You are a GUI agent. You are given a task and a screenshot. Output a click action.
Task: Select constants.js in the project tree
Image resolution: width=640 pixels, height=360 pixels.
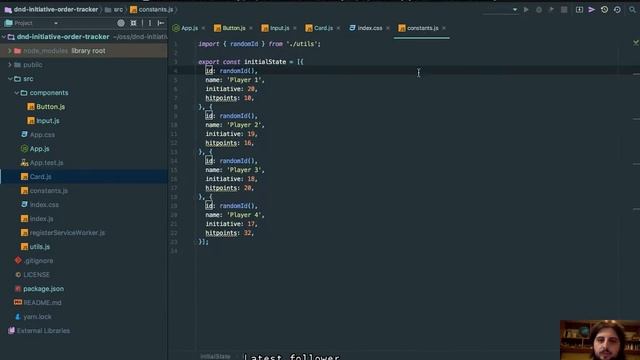[49, 191]
